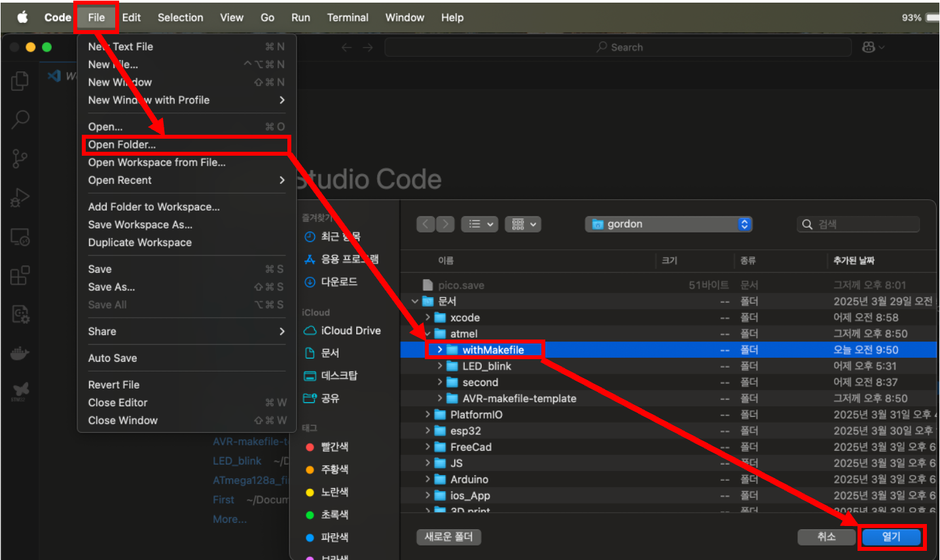The image size is (940, 560).
Task: Open the Selection menu
Action: pos(180,18)
